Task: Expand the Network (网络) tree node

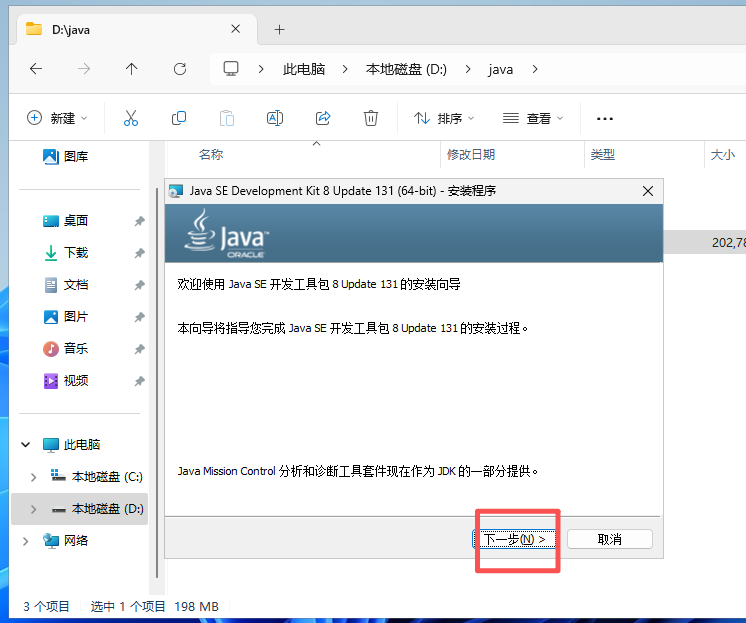Action: point(26,541)
